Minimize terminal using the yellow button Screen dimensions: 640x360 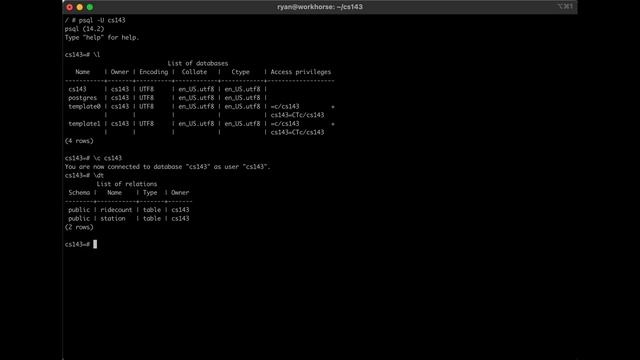[80, 7]
